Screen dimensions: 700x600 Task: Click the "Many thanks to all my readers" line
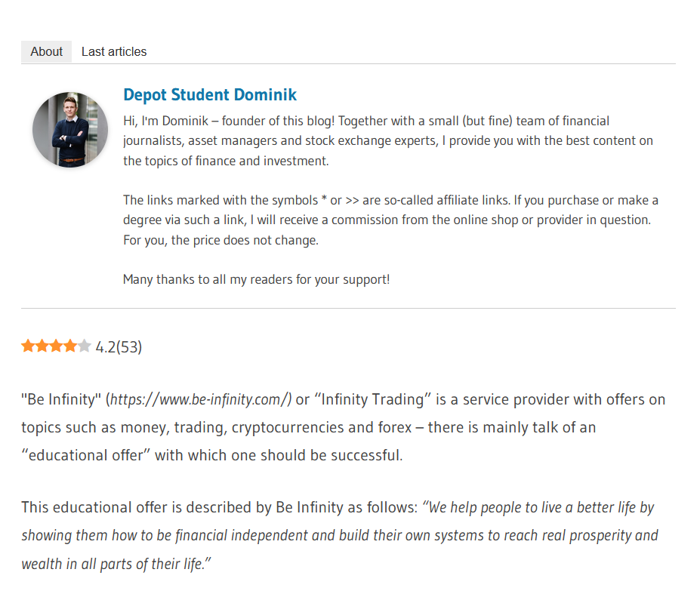click(x=256, y=279)
